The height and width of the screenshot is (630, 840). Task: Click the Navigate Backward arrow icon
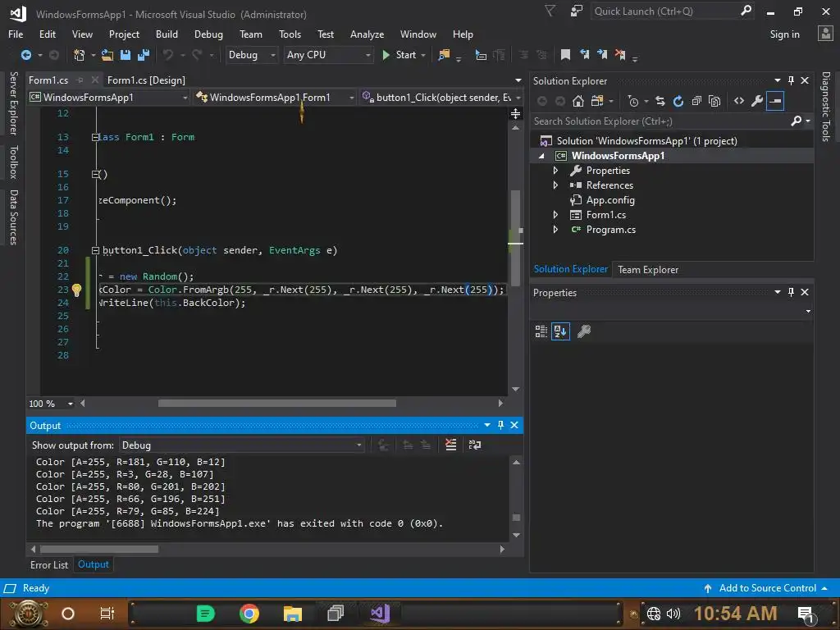click(25, 55)
